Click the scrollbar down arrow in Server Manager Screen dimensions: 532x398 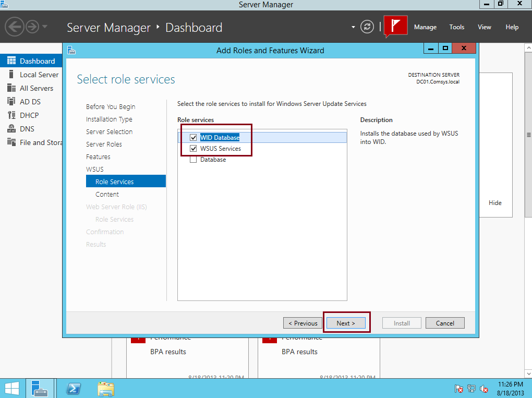(528, 373)
